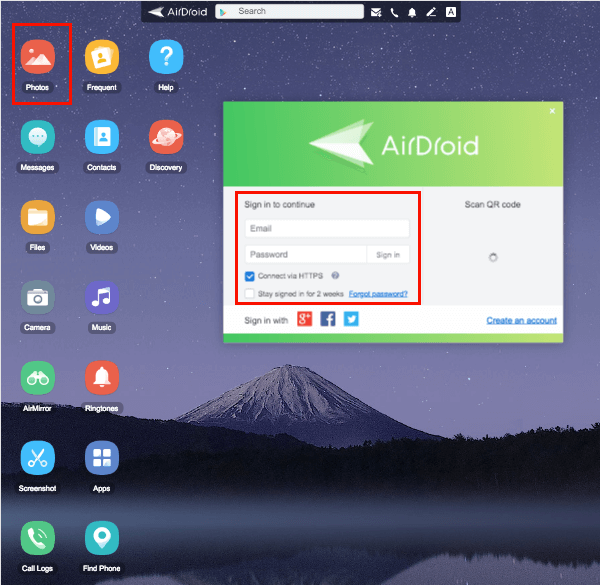Click the phone call icon in top bar

click(394, 13)
